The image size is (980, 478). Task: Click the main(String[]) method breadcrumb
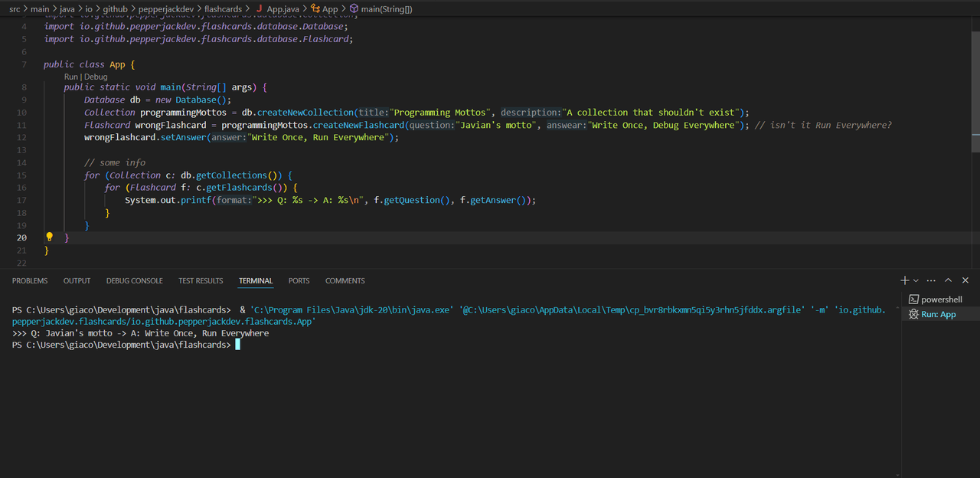pyautogui.click(x=386, y=9)
